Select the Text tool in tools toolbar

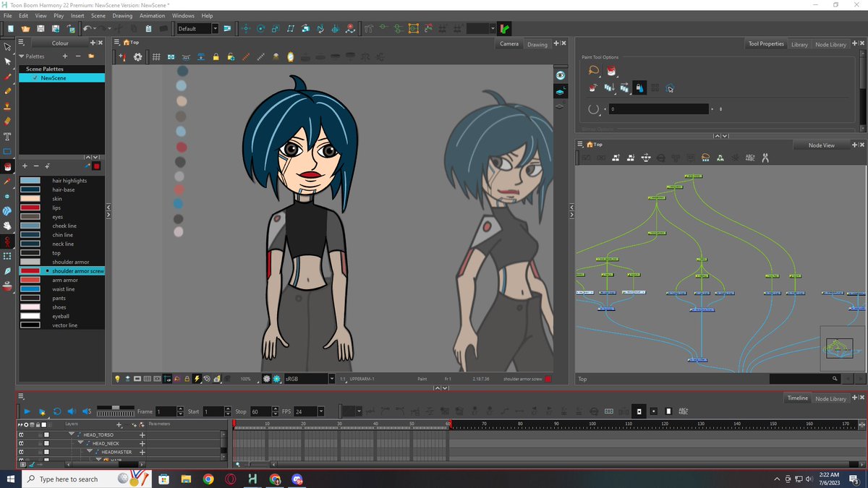pos(7,136)
